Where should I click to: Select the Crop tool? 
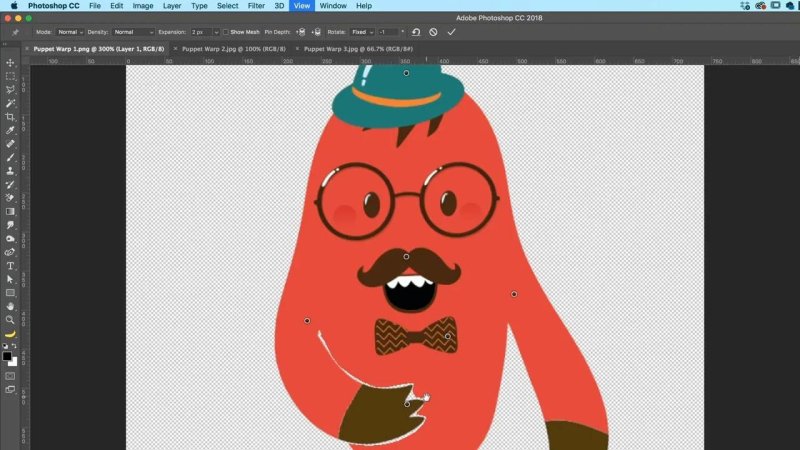10,117
